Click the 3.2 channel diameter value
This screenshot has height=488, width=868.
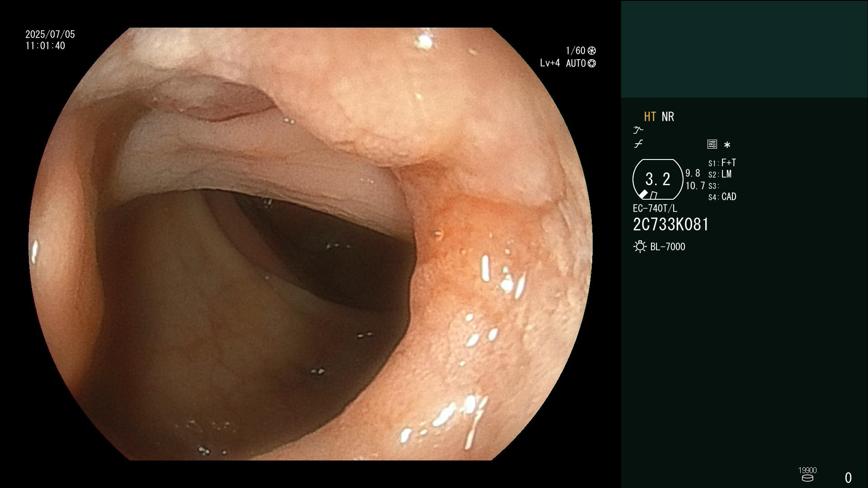tap(658, 179)
